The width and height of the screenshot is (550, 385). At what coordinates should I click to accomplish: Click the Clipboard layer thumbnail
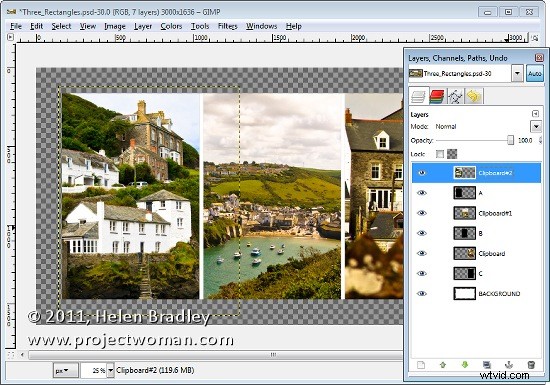(x=464, y=253)
